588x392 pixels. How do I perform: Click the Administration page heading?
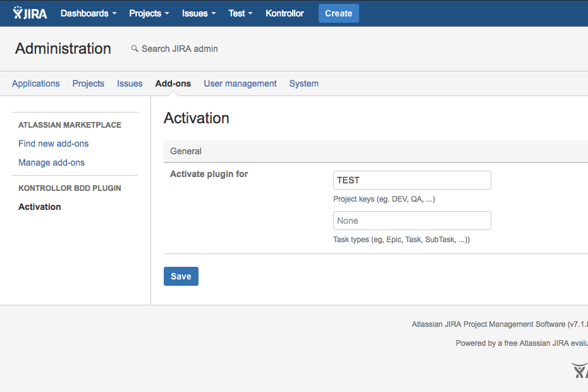tap(63, 49)
